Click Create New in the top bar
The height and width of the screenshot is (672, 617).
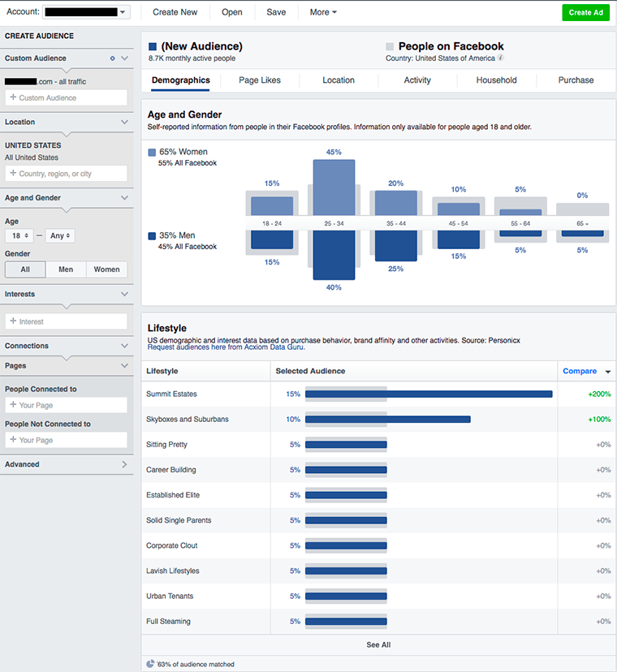[175, 12]
